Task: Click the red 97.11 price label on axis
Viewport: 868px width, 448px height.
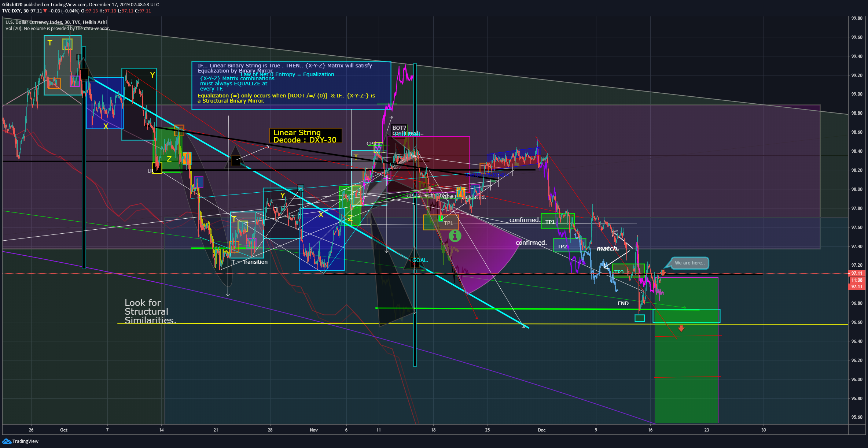Action: tap(857, 273)
